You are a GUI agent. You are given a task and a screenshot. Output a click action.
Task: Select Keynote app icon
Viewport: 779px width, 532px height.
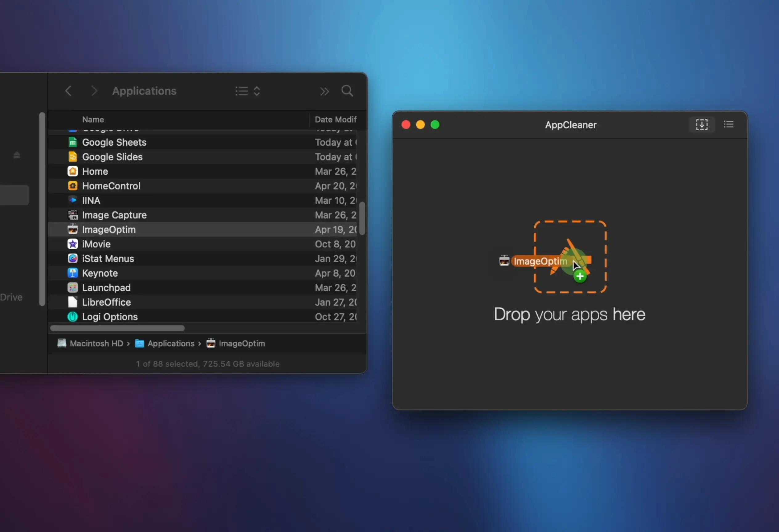coord(73,273)
